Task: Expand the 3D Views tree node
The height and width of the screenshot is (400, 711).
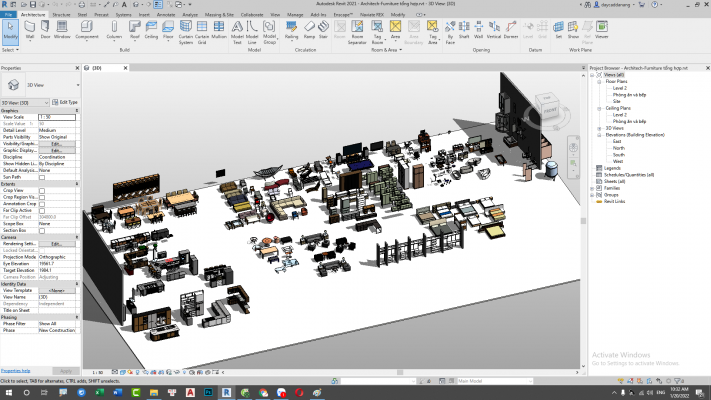Action: 600,128
